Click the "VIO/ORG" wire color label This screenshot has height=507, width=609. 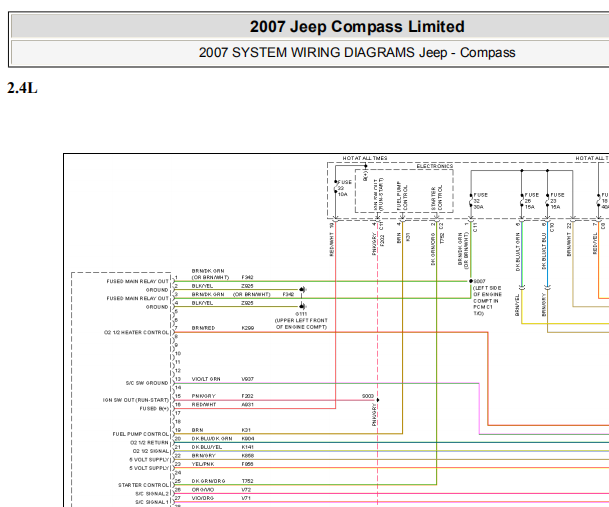click(203, 498)
